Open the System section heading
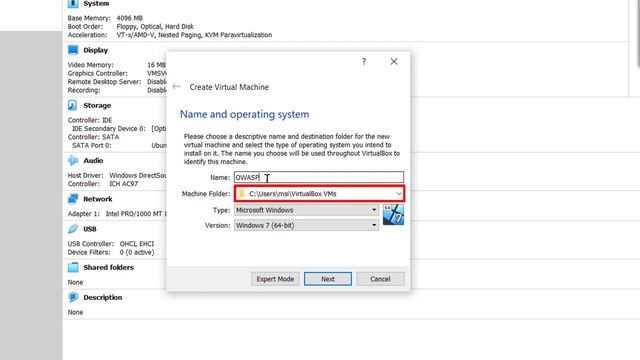 96,4
